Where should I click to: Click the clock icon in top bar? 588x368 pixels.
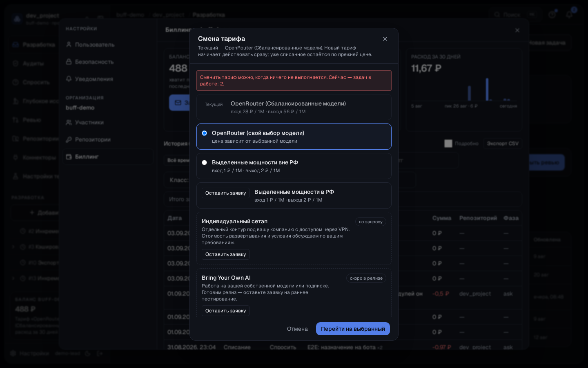coord(552,15)
